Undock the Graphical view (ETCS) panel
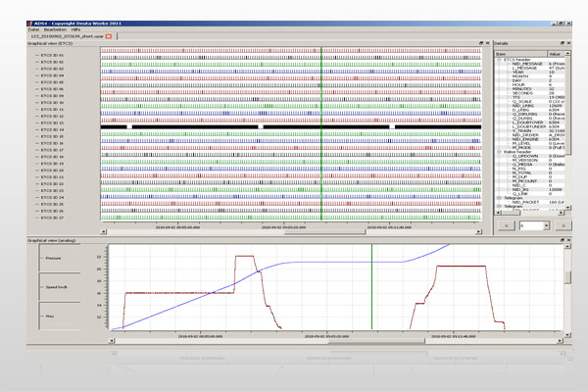This screenshot has width=588, height=392. (481, 43)
